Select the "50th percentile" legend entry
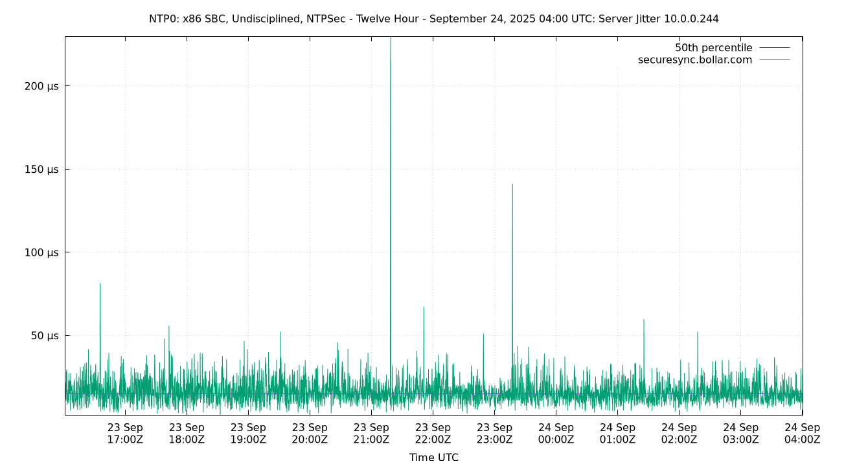Image resolution: width=868 pixels, height=466 pixels. pos(715,47)
